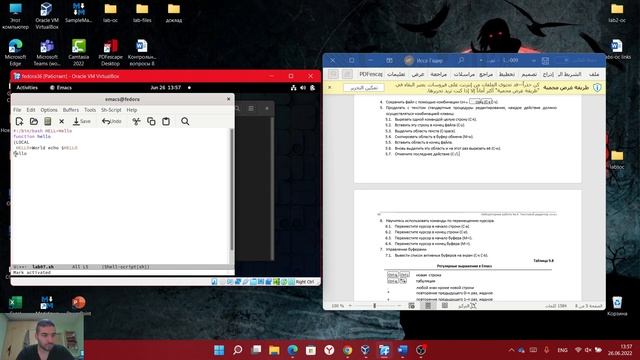The width and height of the screenshot is (640, 360).
Task: Open Word File tab (ملف)
Action: (x=594, y=74)
